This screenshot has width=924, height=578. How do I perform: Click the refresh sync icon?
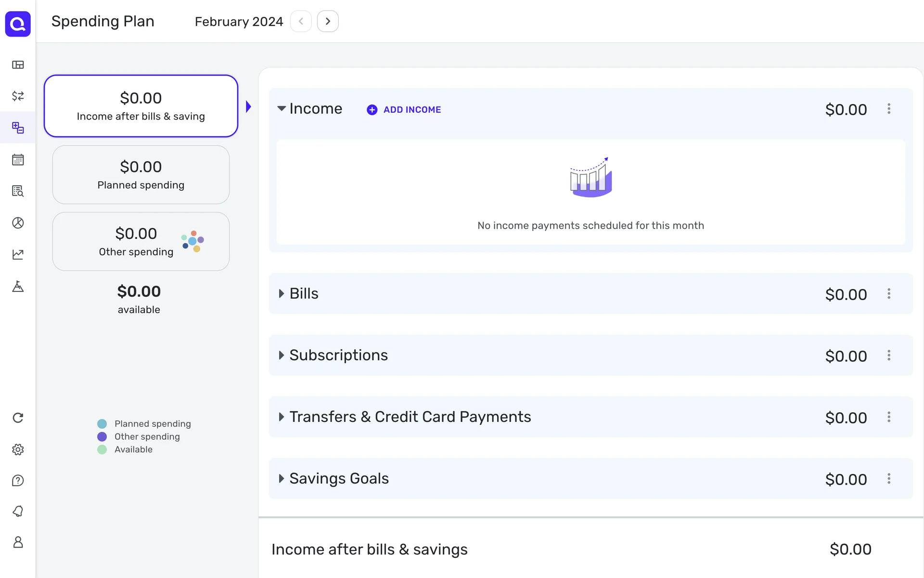click(18, 418)
